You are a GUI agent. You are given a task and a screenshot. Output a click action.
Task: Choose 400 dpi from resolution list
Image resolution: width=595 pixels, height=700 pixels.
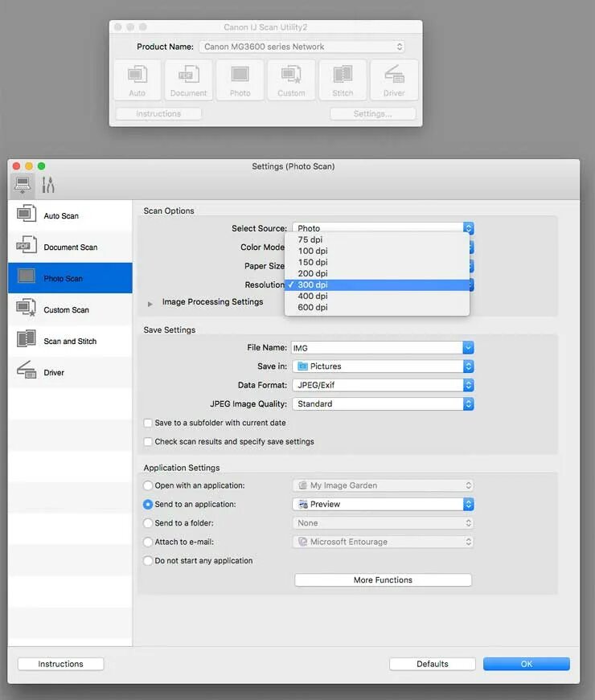(377, 296)
